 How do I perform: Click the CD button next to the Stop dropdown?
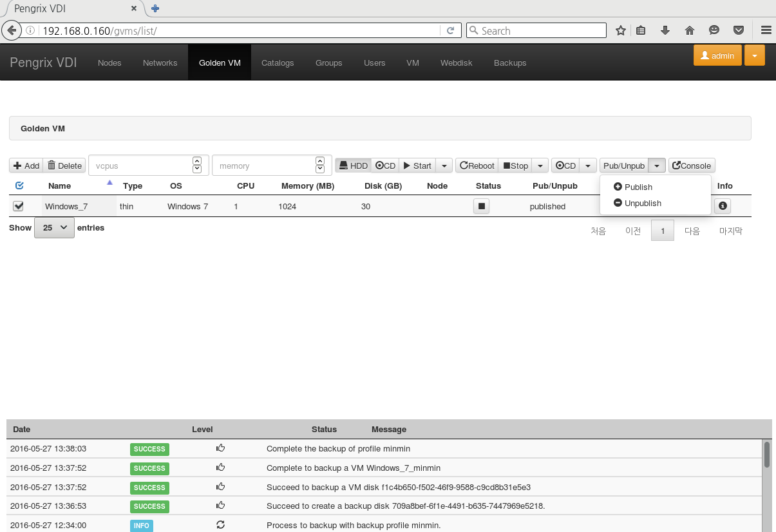tap(565, 166)
